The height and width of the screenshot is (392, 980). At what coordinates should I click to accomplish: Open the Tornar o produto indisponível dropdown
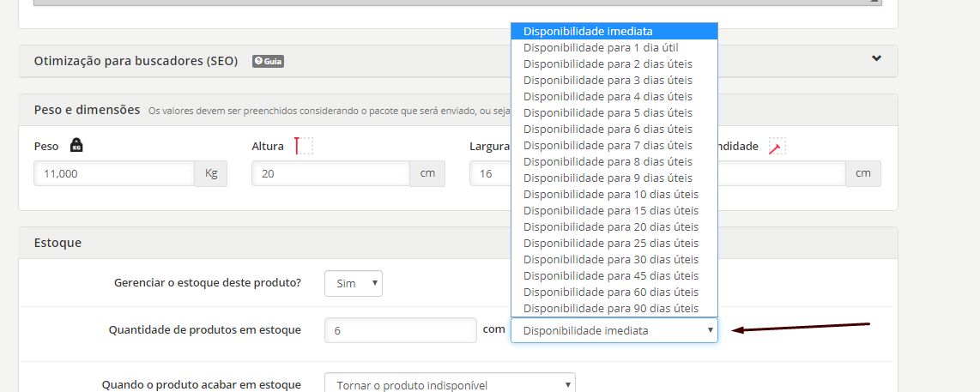tap(450, 385)
